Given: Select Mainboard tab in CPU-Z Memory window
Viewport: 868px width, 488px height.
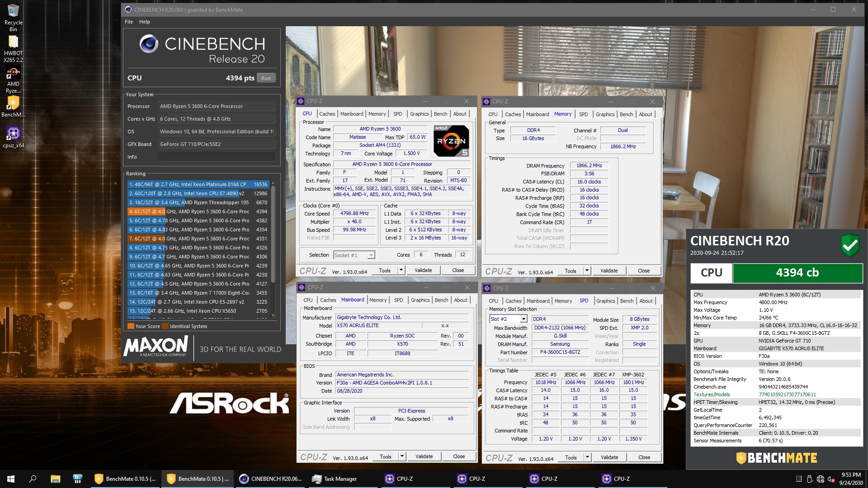Looking at the screenshot, I should [538, 114].
